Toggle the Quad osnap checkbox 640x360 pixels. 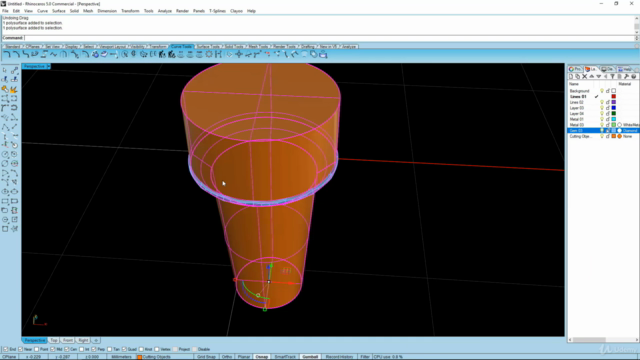(x=124, y=349)
